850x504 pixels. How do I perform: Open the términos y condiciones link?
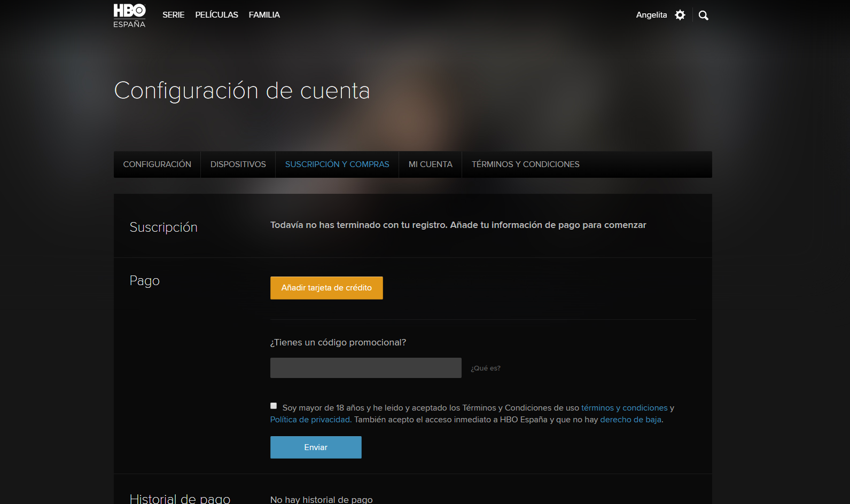[x=624, y=408]
